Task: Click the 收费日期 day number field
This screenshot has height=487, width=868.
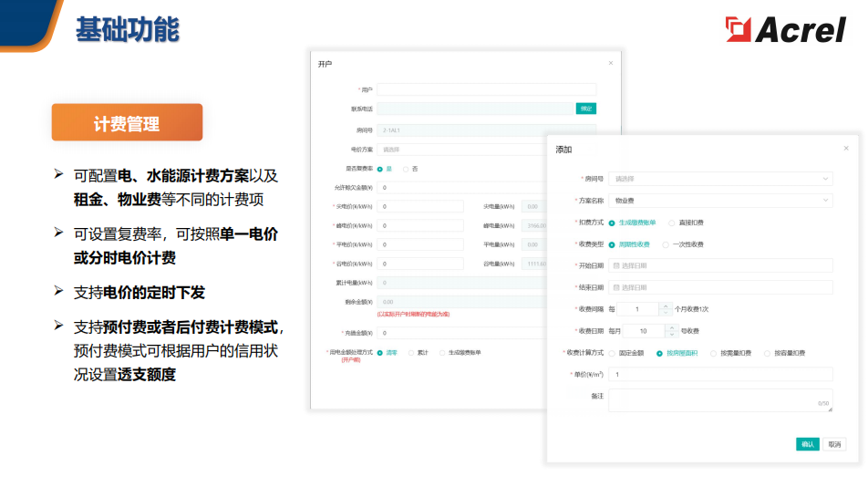Action: pyautogui.click(x=644, y=331)
